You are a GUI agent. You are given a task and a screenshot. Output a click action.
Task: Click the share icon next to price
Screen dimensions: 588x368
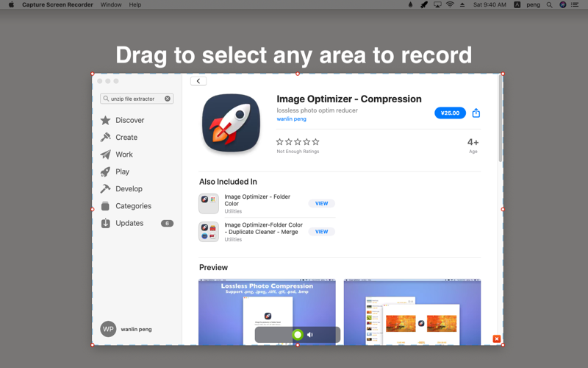coord(476,113)
